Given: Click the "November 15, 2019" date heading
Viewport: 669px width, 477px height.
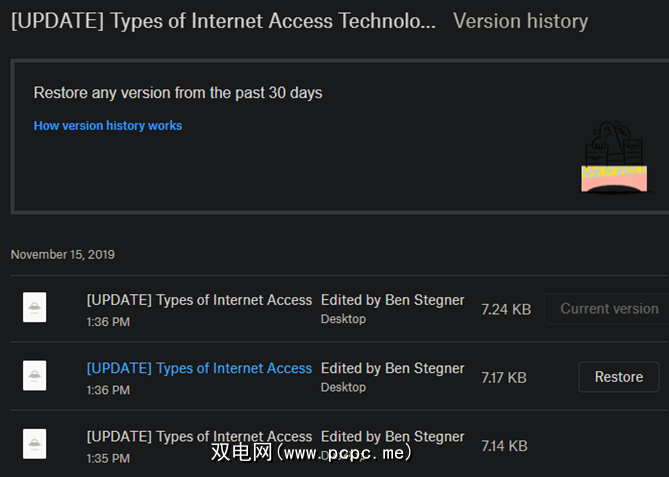Looking at the screenshot, I should (x=63, y=255).
